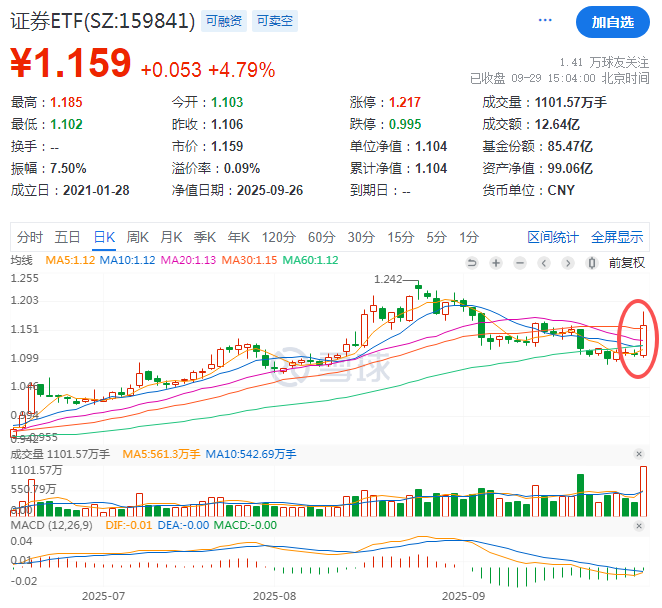Open the three-dot more options menu
The image size is (662, 608).
point(545,20)
